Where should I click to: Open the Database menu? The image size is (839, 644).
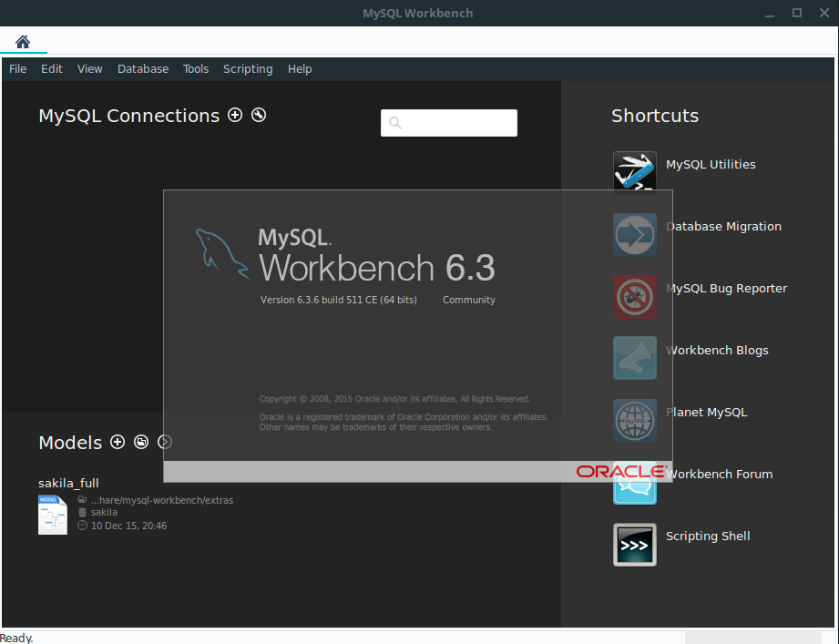point(142,68)
